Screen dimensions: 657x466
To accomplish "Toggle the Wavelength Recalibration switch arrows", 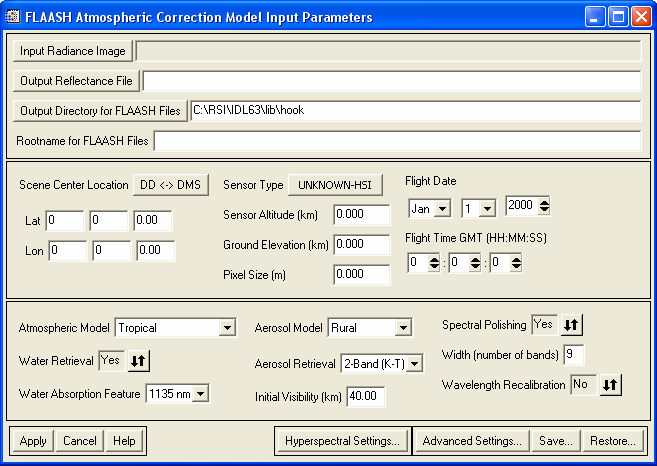I will [610, 385].
